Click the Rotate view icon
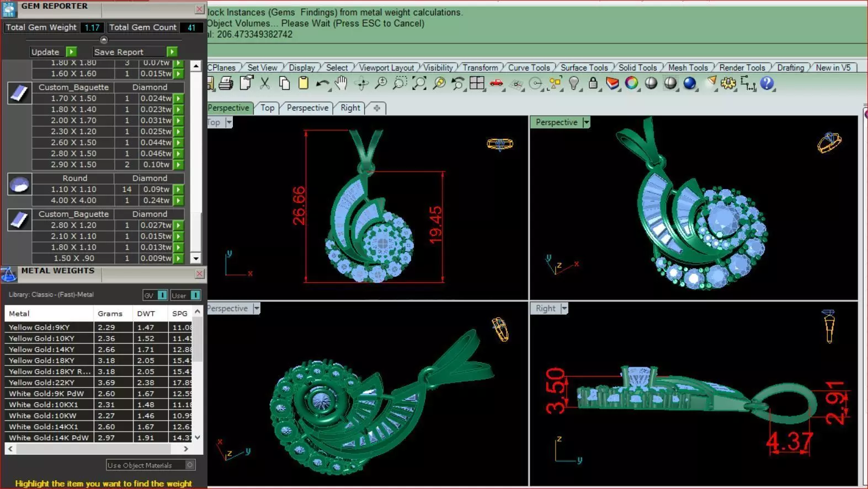The height and width of the screenshot is (489, 868). 361,83
